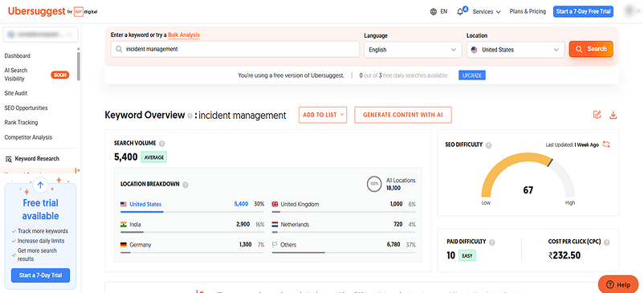Click the Last Updated 1 Week Ago text
644x293 pixels.
[572, 144]
